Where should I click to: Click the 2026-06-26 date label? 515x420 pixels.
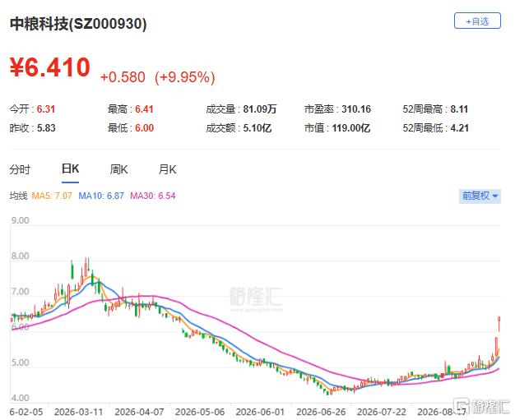point(321,412)
